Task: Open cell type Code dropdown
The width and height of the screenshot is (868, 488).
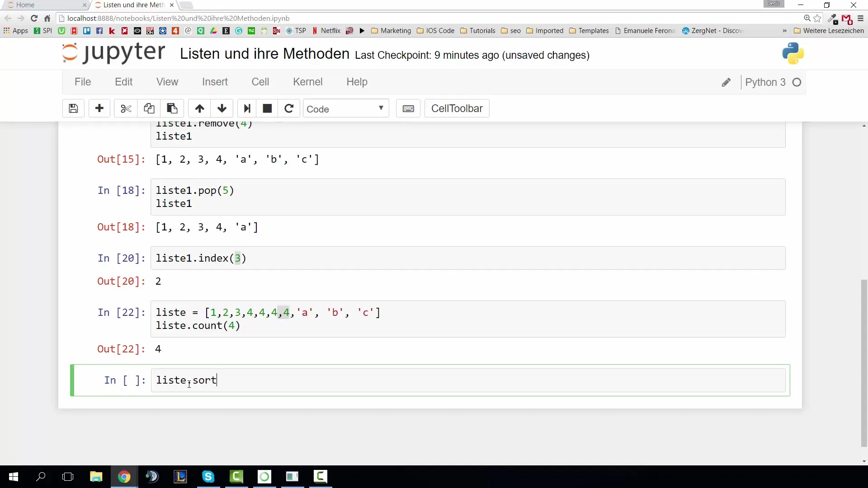Action: tap(346, 108)
